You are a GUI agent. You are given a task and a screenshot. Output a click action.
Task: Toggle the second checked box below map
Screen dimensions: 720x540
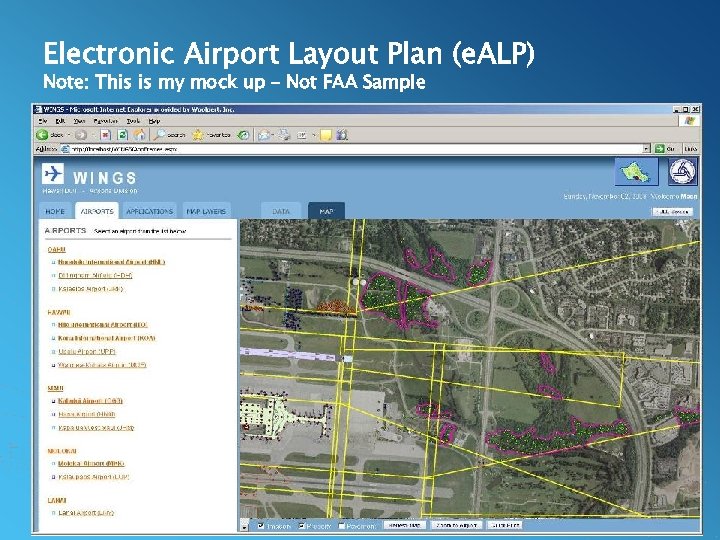(x=302, y=526)
